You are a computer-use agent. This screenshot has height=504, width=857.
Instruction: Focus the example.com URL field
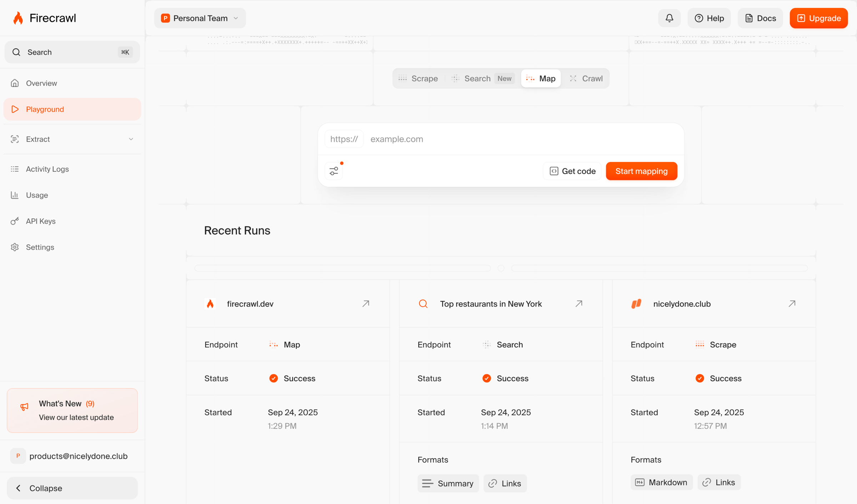pyautogui.click(x=523, y=139)
